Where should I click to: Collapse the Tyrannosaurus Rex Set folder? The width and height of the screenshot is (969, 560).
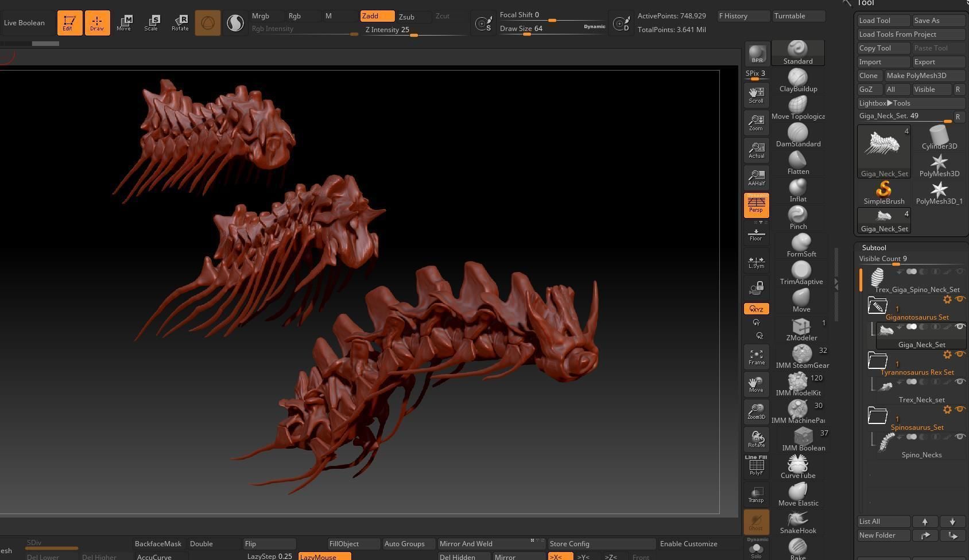877,361
